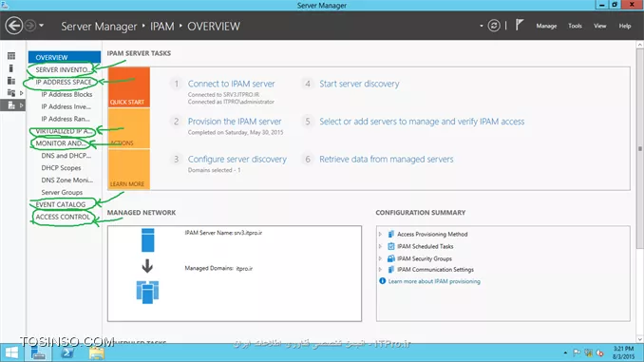The image size is (644, 362).
Task: Open the Tools menu
Action: (575, 26)
